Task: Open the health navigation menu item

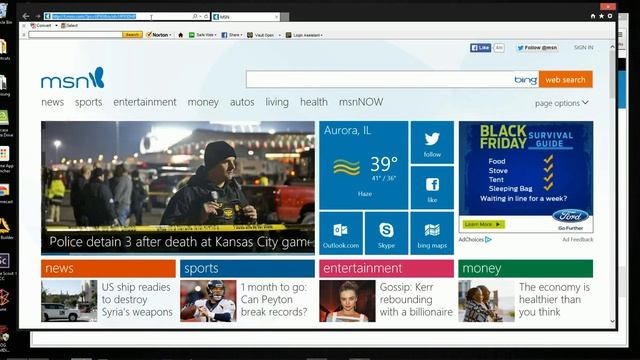Action: point(314,102)
